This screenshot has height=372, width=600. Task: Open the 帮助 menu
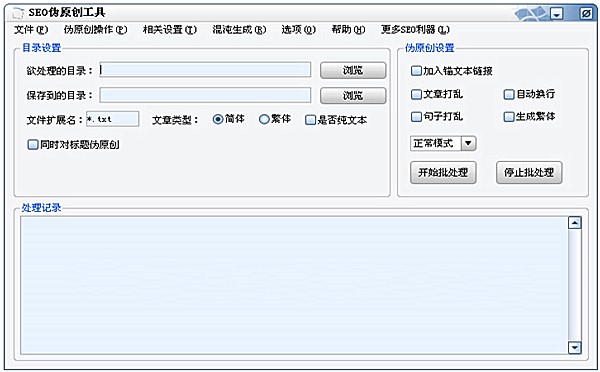348,29
